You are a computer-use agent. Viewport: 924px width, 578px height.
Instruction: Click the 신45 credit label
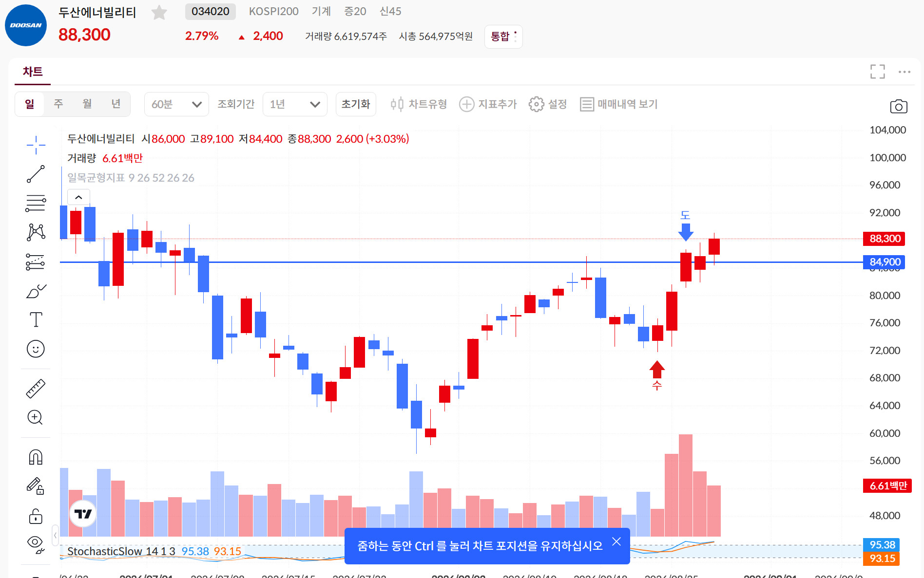coord(390,12)
